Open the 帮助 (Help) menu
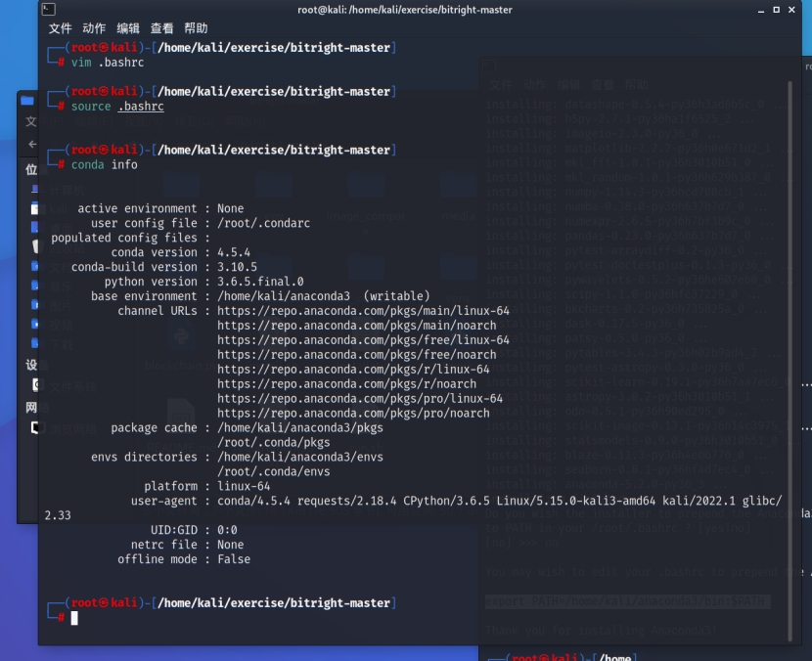 (x=196, y=28)
